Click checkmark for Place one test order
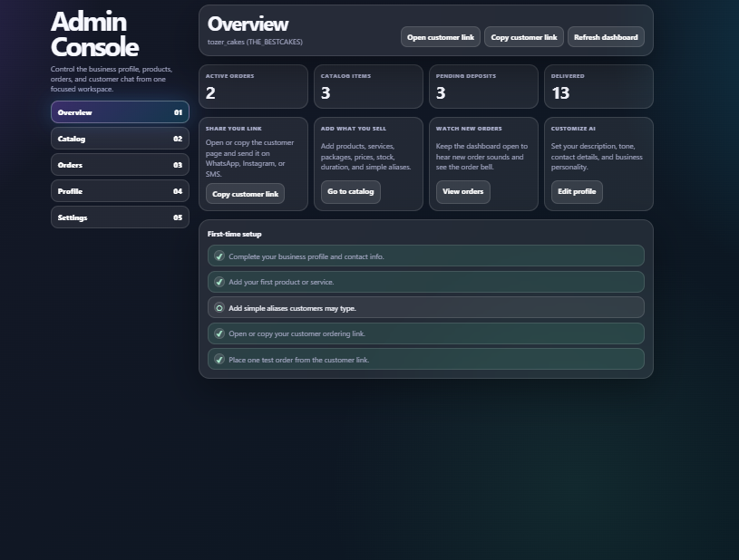 219,360
